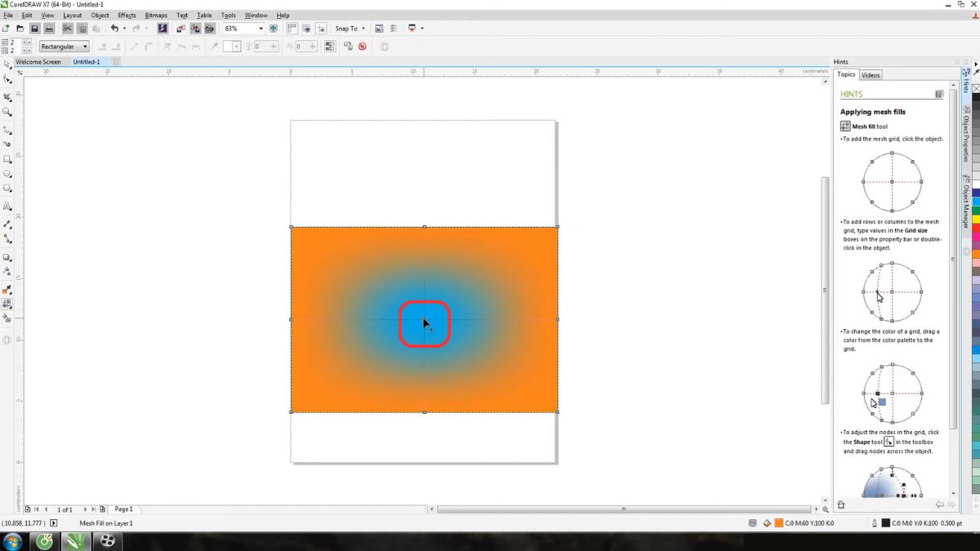Select the Color Eyedropper tool

pyautogui.click(x=7, y=289)
